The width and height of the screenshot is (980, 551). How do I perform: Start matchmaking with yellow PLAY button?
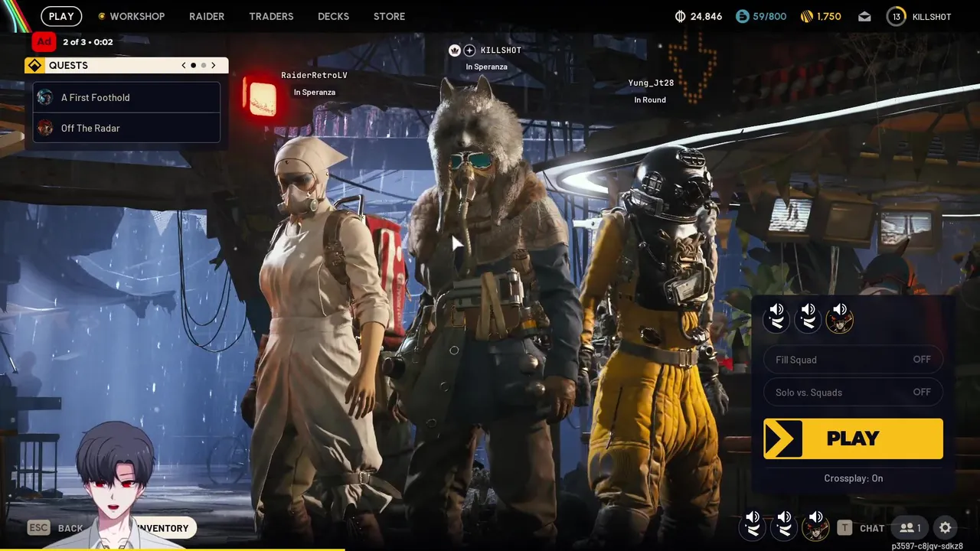(x=853, y=439)
